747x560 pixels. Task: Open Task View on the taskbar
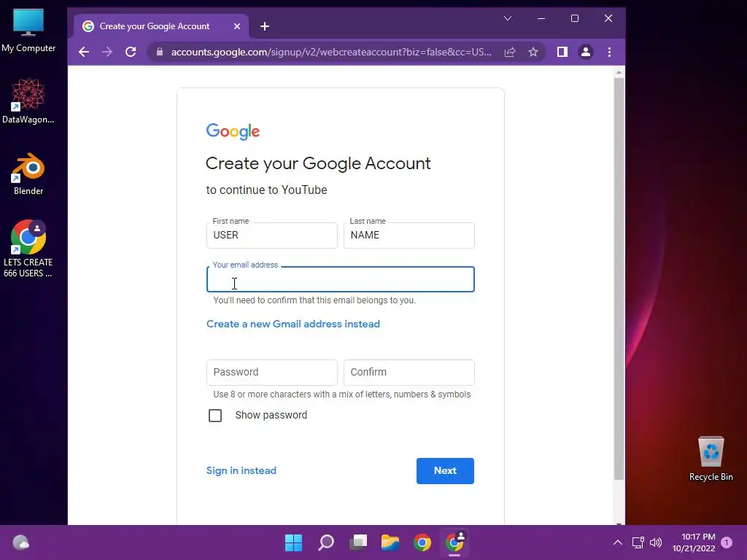[x=358, y=542]
